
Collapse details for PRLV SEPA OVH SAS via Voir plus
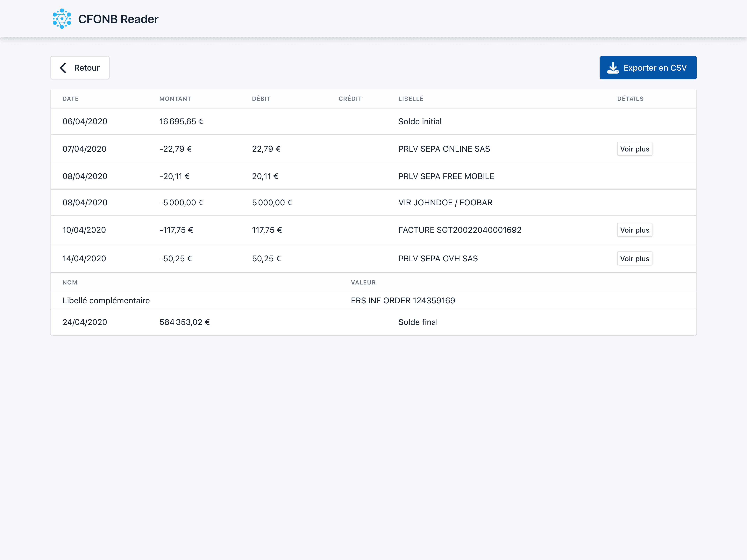click(x=635, y=258)
